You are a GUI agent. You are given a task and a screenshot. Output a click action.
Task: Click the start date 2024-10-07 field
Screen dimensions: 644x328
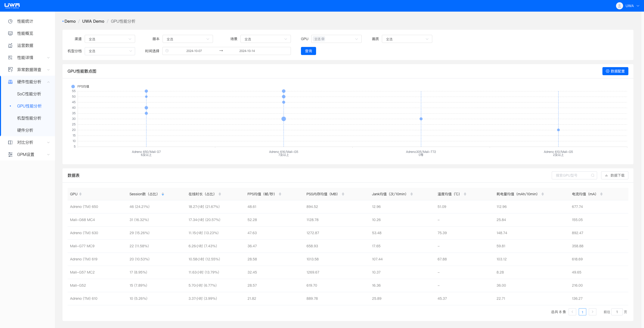coord(194,51)
